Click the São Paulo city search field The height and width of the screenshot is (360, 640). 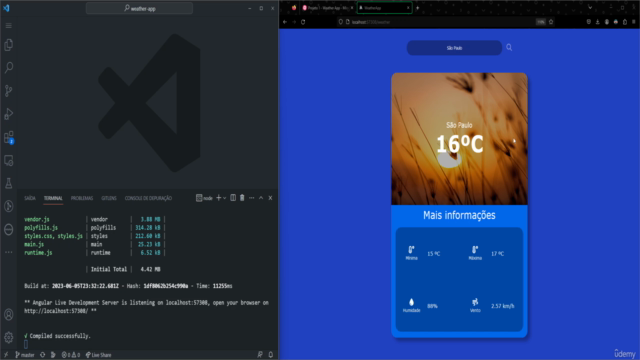pos(454,48)
